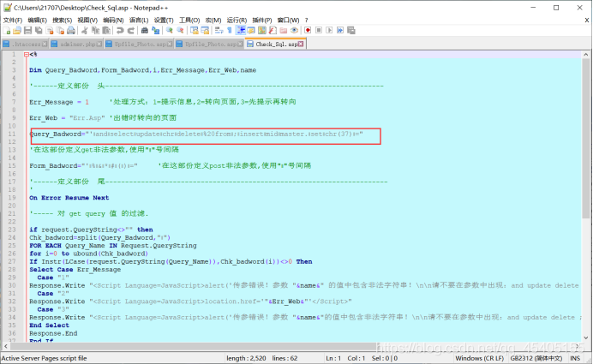Viewport: 593px width, 364px height.
Task: Close the Check_Sql.asp tab with its X
Action: pos(301,44)
